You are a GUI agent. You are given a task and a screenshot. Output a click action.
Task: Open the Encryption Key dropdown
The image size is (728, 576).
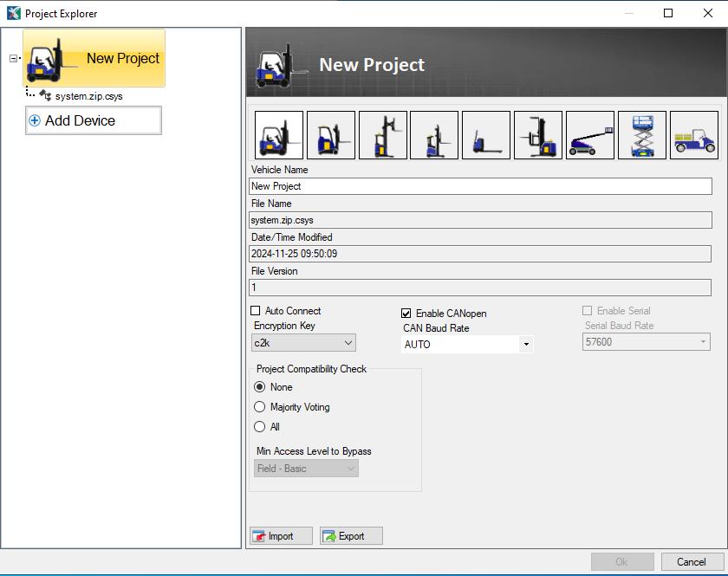(303, 342)
